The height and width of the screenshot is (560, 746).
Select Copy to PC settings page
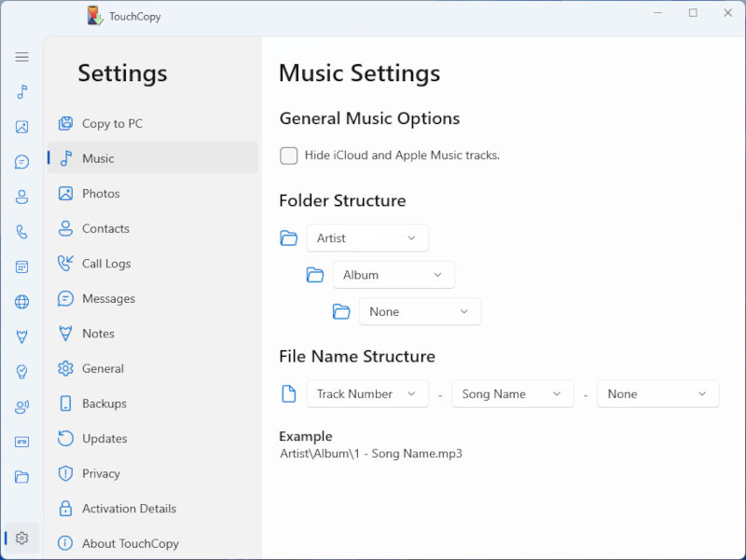(153, 124)
